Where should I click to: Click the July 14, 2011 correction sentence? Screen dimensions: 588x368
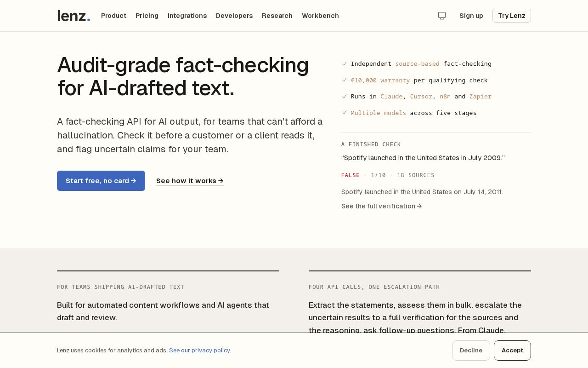(x=422, y=192)
